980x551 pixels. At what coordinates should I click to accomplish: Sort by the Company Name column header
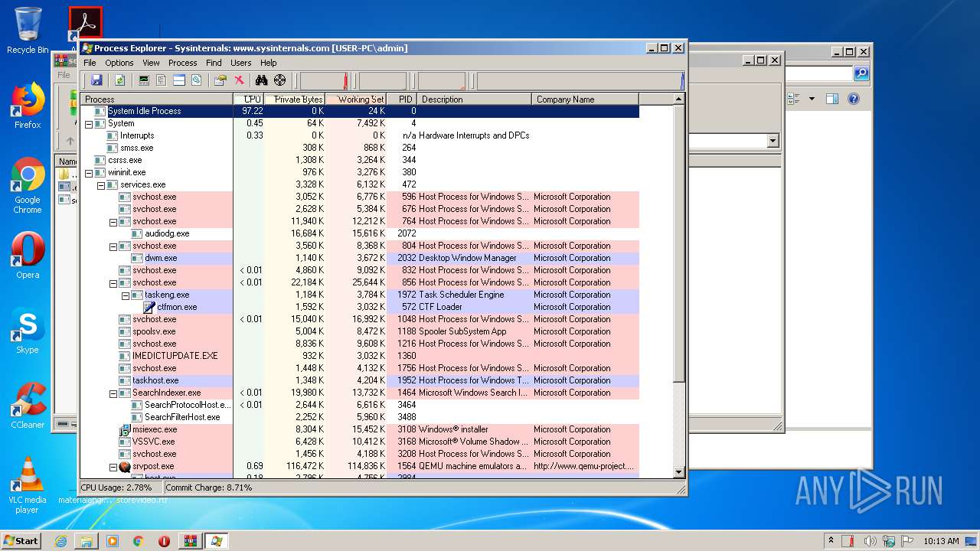click(x=585, y=99)
